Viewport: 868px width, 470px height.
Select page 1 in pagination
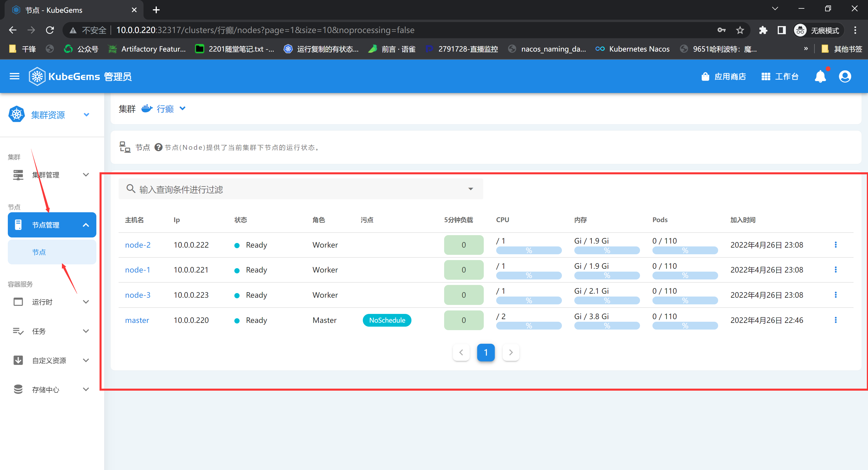[486, 352]
